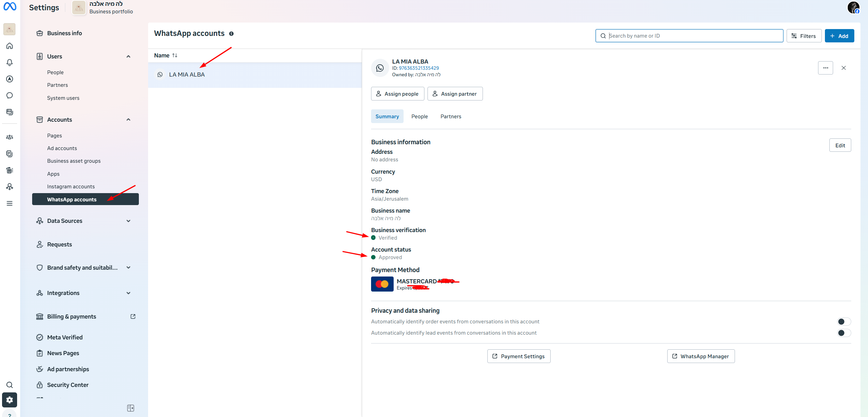The image size is (868, 417).
Task: Open News Pages in settings menu
Action: 63,353
